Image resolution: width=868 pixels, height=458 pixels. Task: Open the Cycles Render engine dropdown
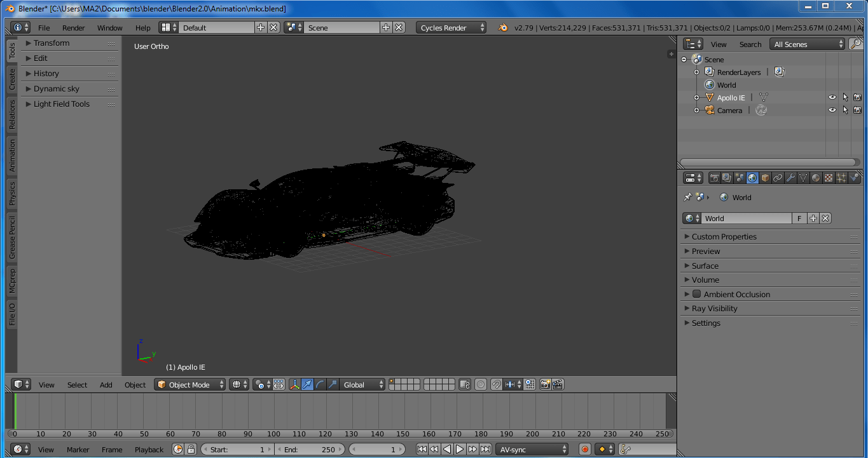click(448, 27)
